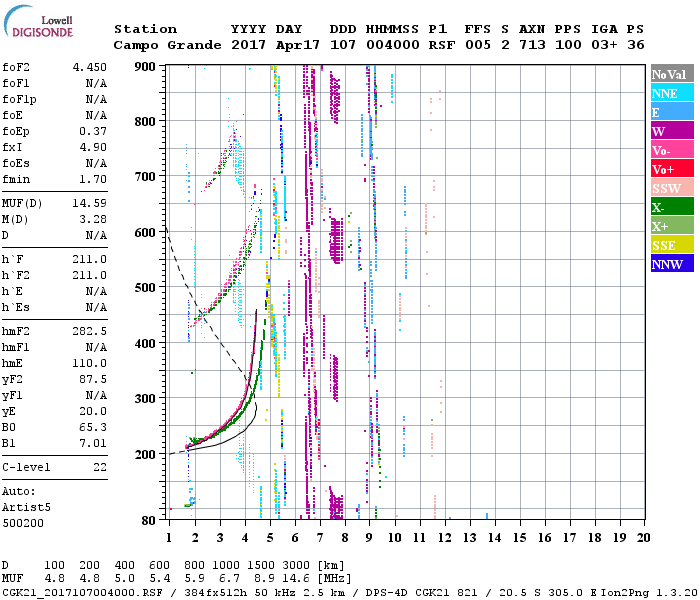Select the SSW salmon legend swatch
The width and height of the screenshot is (700, 600).
pyautogui.click(x=672, y=188)
